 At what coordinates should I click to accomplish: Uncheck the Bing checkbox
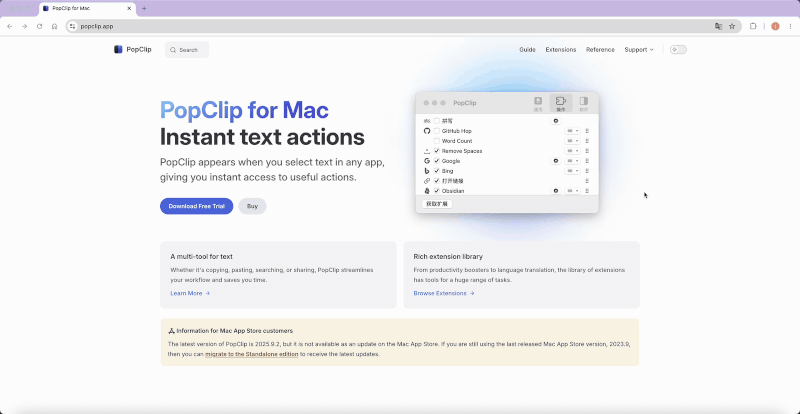click(x=437, y=171)
